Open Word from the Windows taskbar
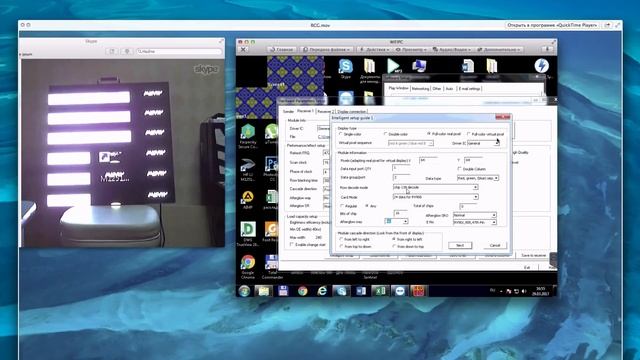Screen dimensions: 640x360 [361, 291]
